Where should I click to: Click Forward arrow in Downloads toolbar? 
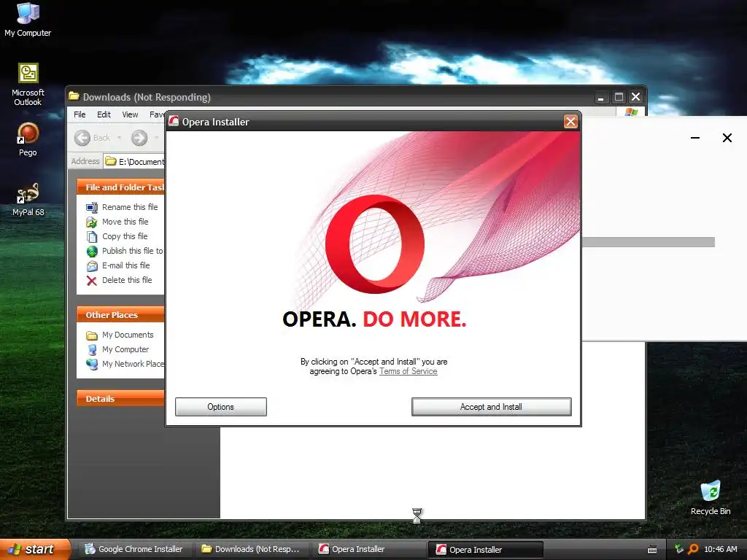[139, 138]
